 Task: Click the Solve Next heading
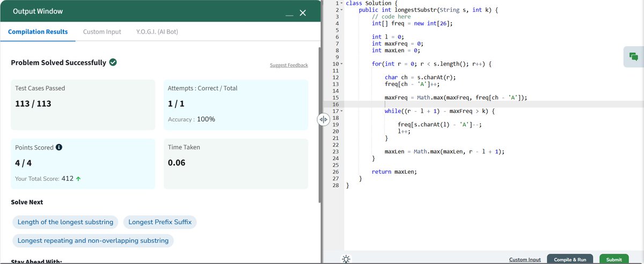(27, 202)
